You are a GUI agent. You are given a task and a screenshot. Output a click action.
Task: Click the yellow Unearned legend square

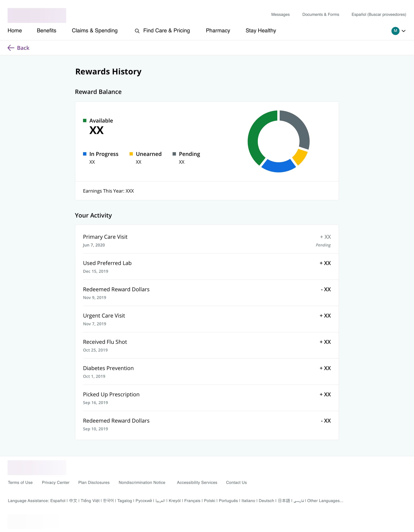coord(131,154)
